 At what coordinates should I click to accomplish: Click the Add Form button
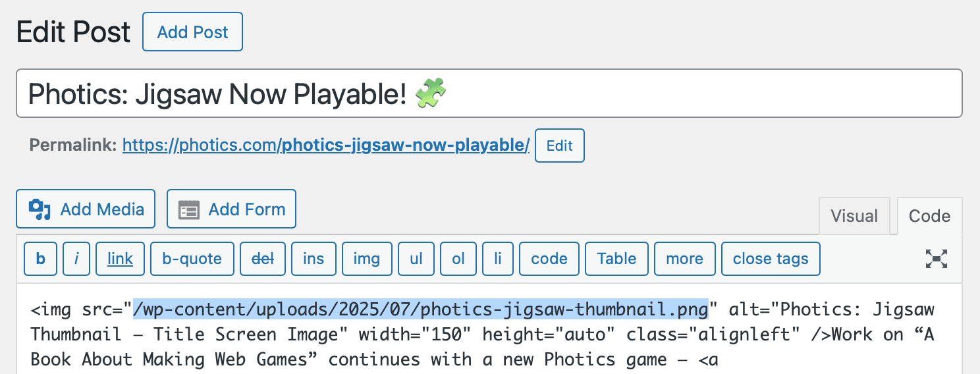pyautogui.click(x=231, y=209)
